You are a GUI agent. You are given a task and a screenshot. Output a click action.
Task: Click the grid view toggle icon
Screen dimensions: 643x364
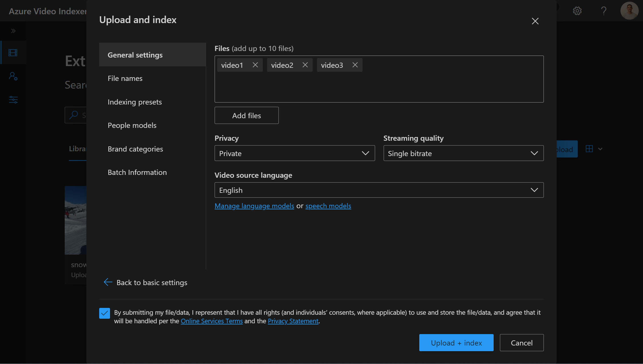[x=590, y=149]
